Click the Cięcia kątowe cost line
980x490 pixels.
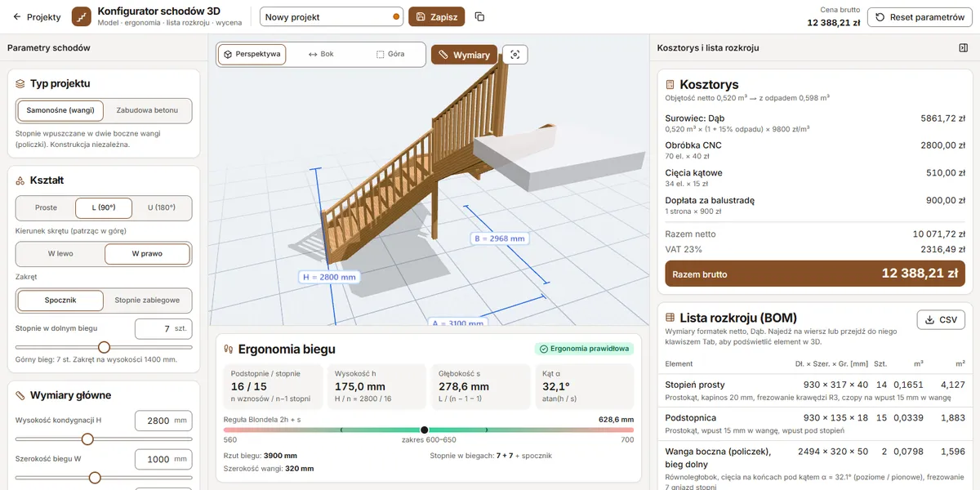(x=814, y=178)
